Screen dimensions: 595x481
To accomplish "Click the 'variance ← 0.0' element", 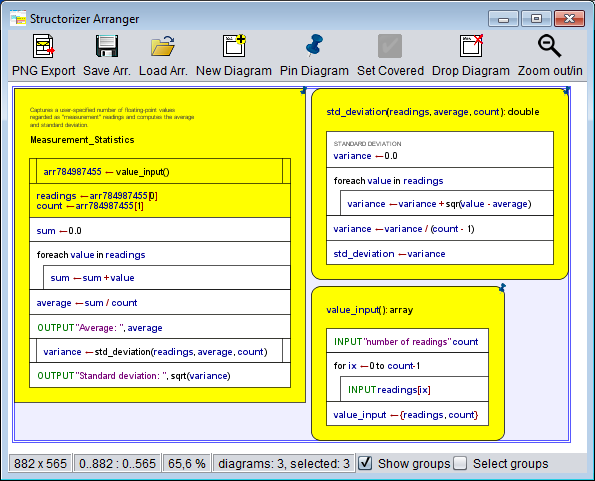I will pyautogui.click(x=440, y=150).
